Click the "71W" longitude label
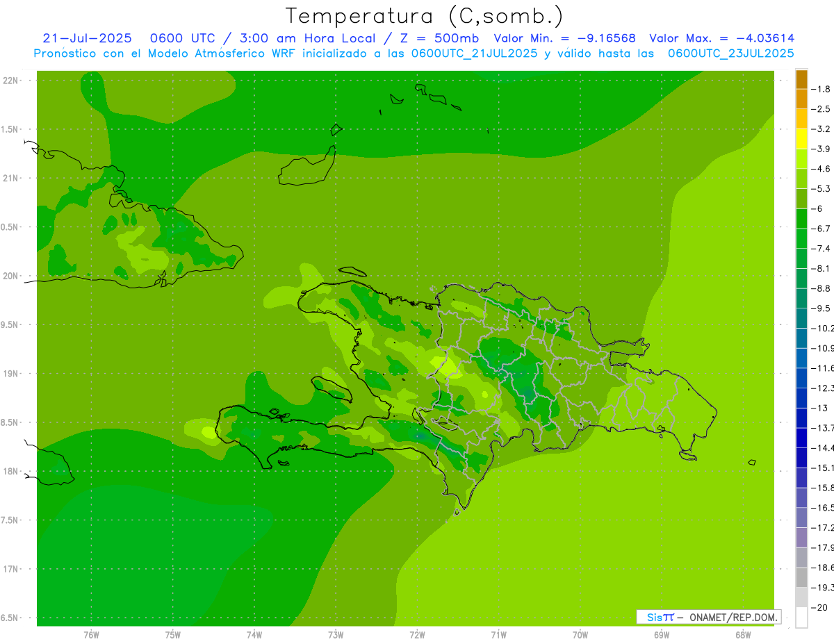Screen dimensions: 834x644 point(498,635)
